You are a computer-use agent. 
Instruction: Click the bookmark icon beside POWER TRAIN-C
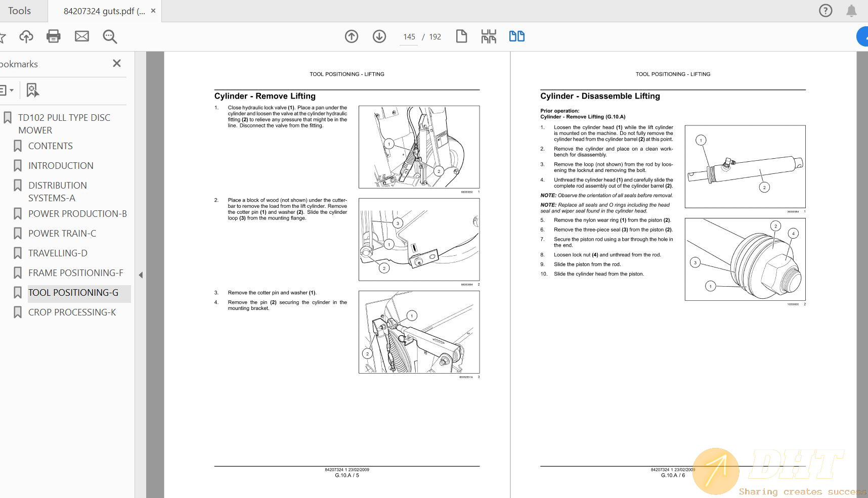coord(18,234)
